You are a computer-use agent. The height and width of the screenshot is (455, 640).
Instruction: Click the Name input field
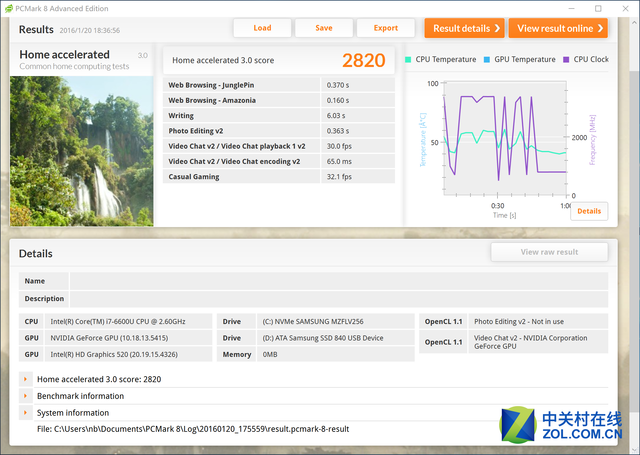(339, 281)
